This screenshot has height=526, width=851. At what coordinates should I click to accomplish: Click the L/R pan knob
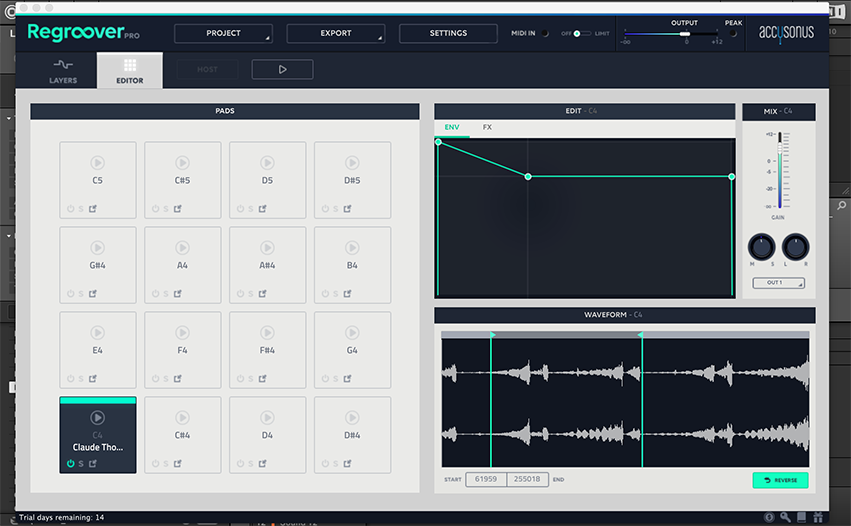point(795,247)
